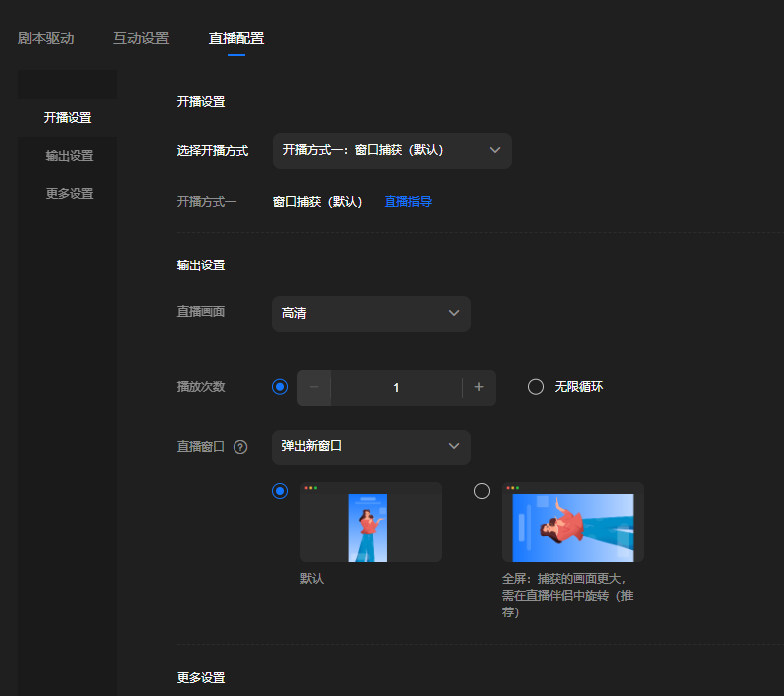
Task: Go to 开播设置 in the sidebar
Action: 68,118
